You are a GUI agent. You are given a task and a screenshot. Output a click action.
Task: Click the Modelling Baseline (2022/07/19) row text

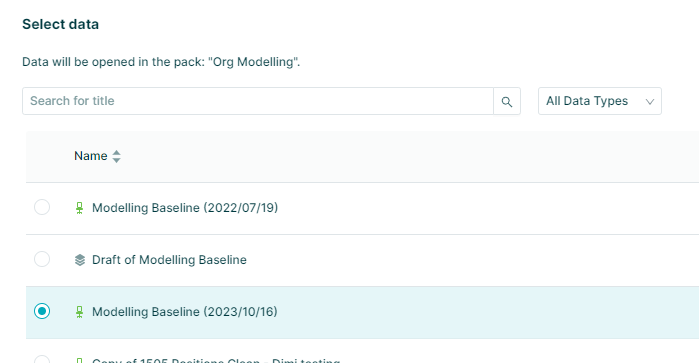pyautogui.click(x=185, y=208)
